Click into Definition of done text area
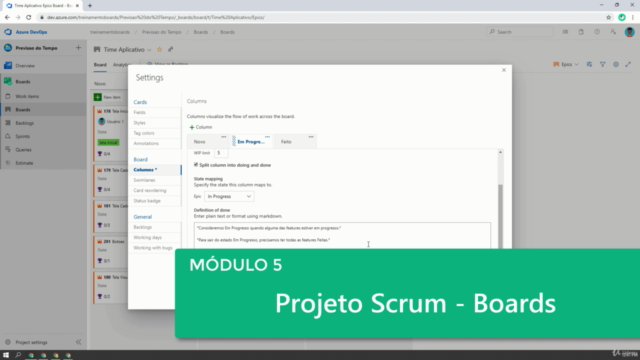Screen dimensions: 640x360 (x=342, y=235)
